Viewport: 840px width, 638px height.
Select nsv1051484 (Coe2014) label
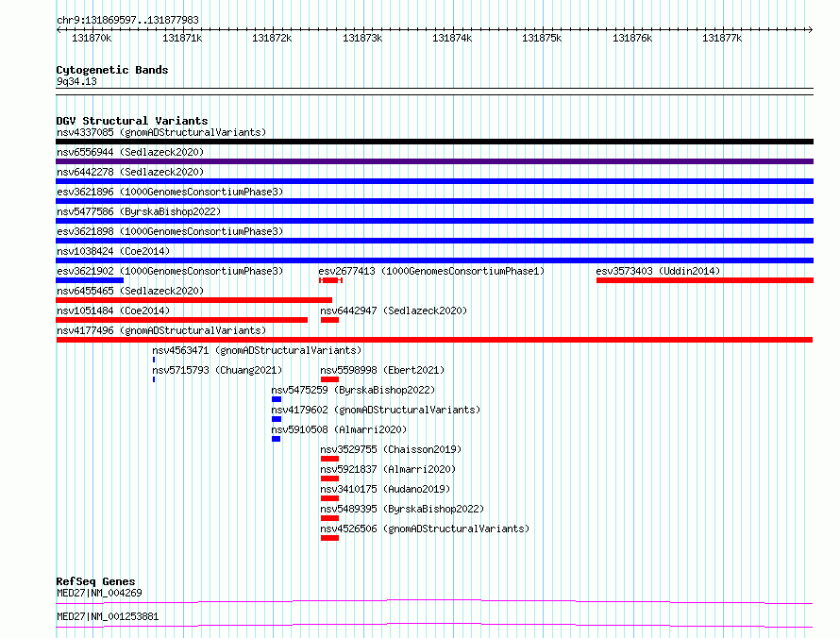coord(113,311)
